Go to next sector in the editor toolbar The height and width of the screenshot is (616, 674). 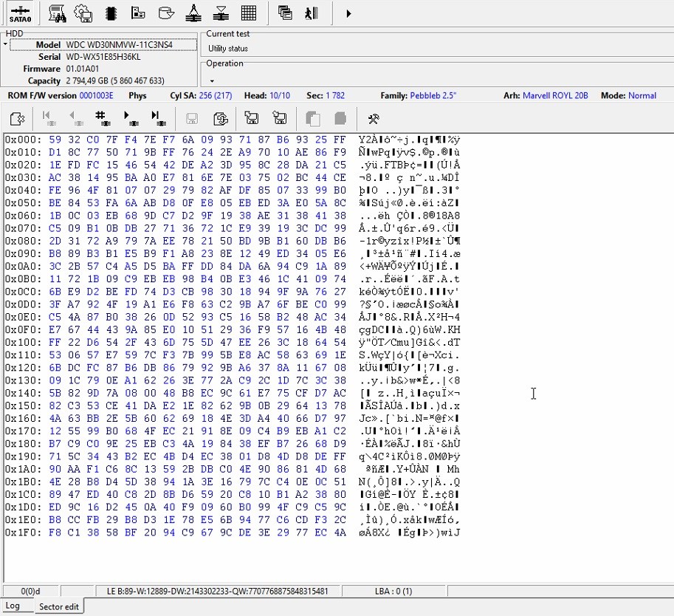tap(131, 118)
